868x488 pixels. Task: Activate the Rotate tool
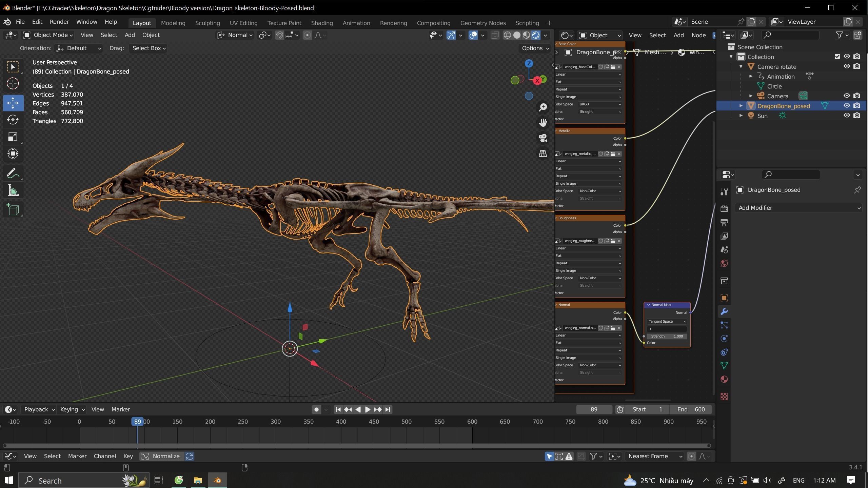tap(13, 120)
